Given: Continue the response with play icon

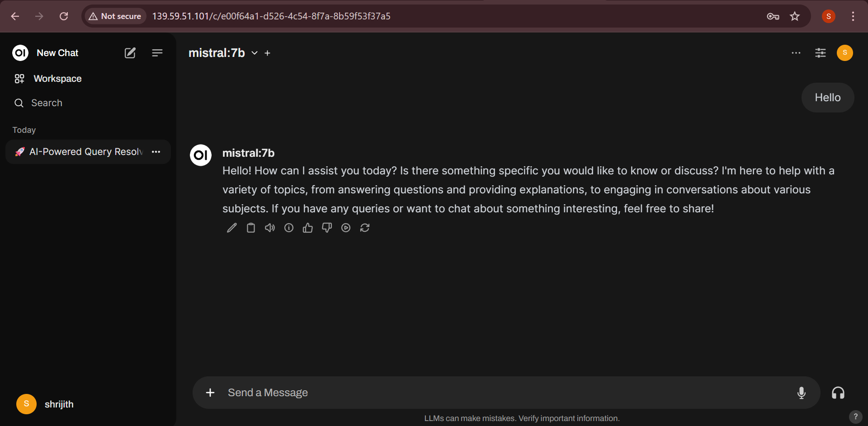Looking at the screenshot, I should click(346, 228).
